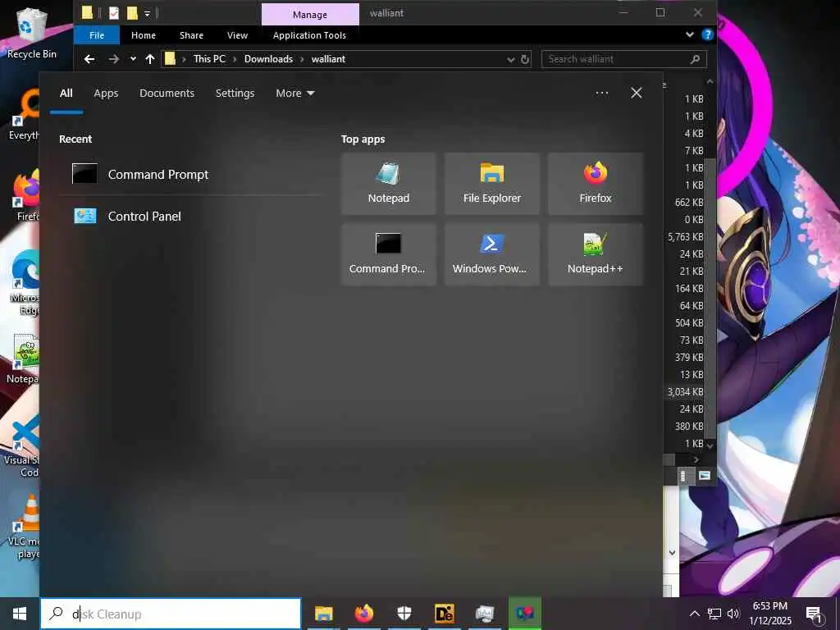840x630 pixels.
Task: Open Recycle Bin on desktop
Action: point(32,33)
